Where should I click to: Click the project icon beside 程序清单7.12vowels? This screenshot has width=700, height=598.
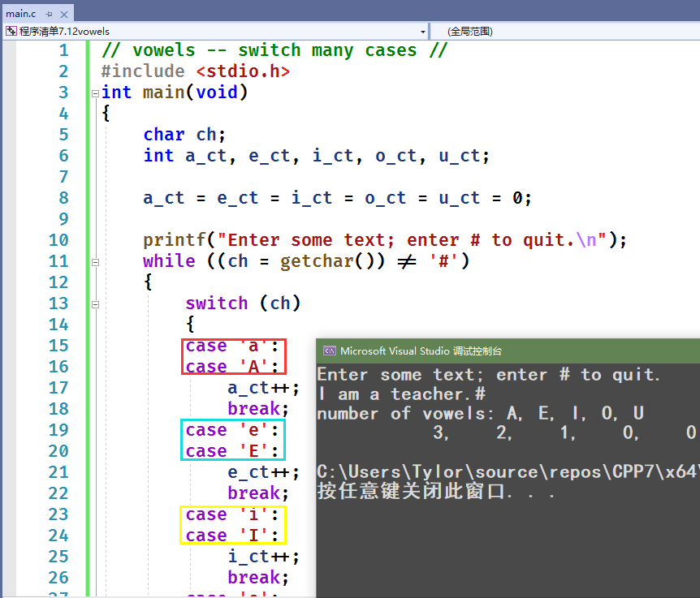(x=11, y=31)
